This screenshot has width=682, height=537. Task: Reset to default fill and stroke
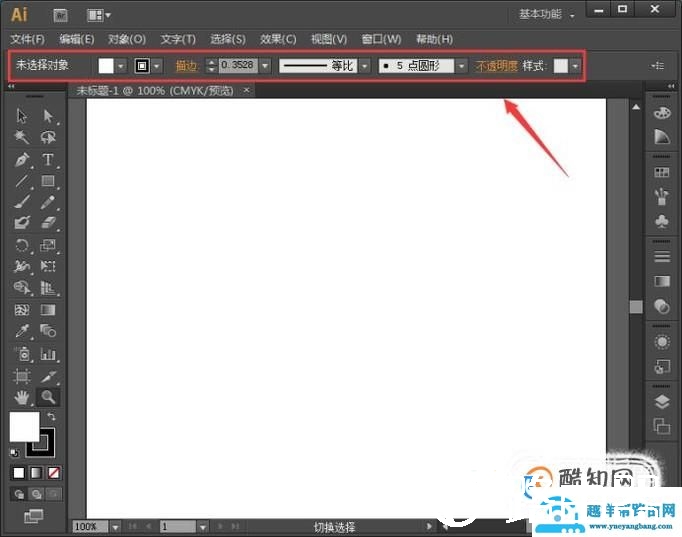[14, 453]
